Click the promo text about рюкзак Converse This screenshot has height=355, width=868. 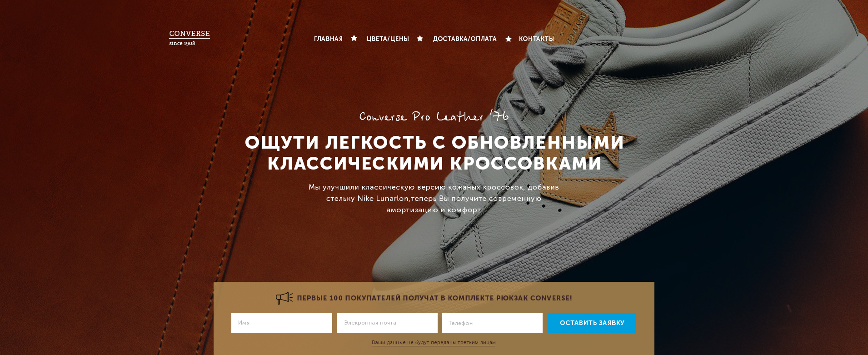coord(434,298)
